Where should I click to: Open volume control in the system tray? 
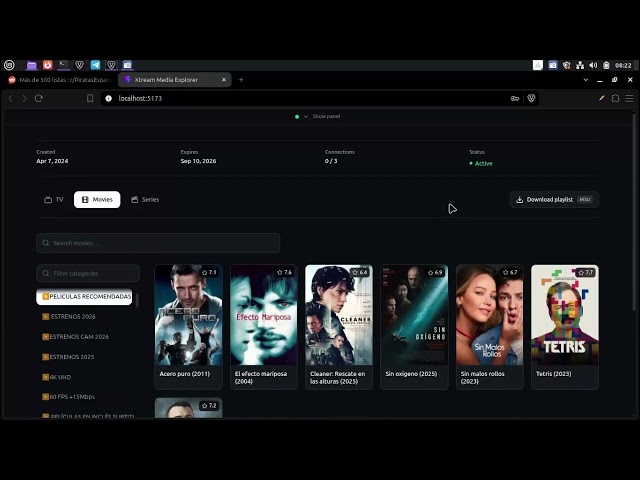pyautogui.click(x=593, y=65)
